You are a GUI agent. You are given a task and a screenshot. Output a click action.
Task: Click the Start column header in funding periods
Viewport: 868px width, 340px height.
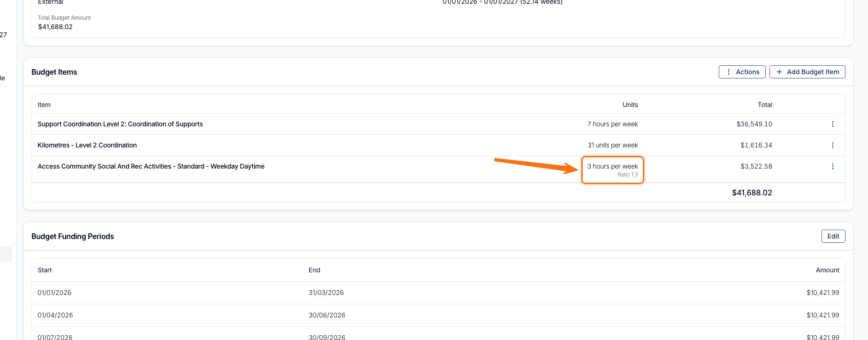(x=45, y=270)
